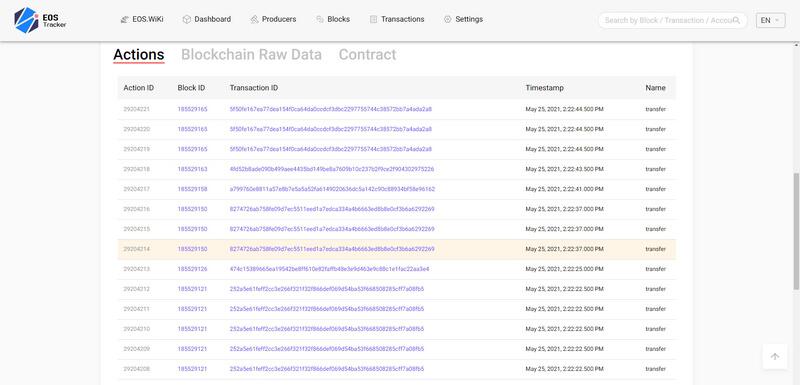This screenshot has height=385, width=800.
Task: Click the transfer name in action 29204208 row
Action: (655, 369)
